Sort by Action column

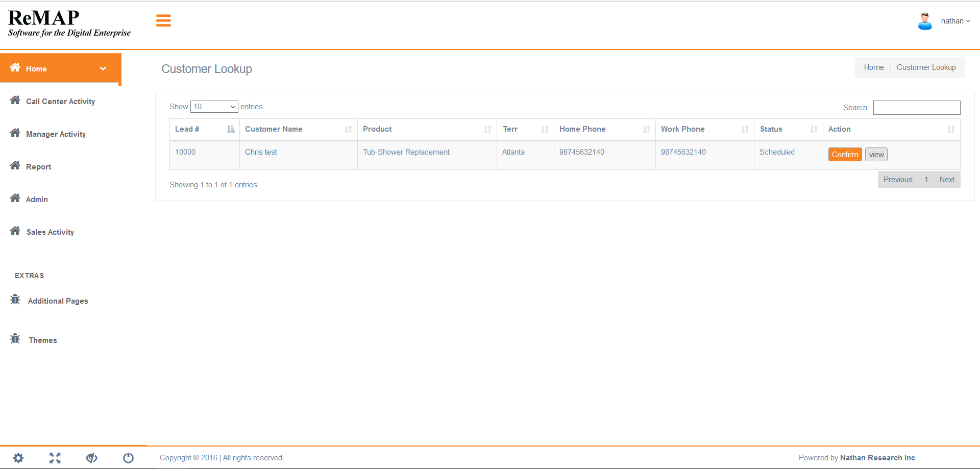pyautogui.click(x=892, y=129)
